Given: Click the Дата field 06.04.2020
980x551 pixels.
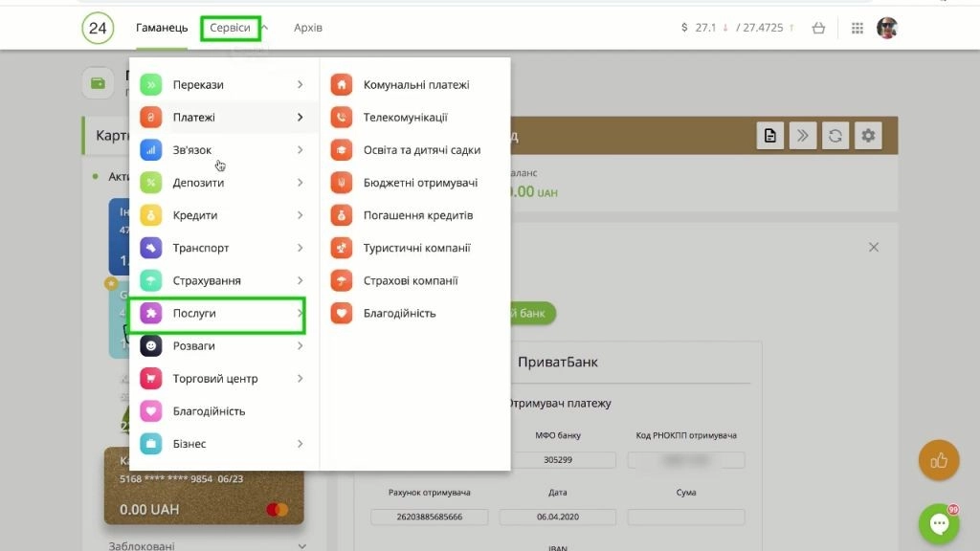Looking at the screenshot, I should [558, 517].
